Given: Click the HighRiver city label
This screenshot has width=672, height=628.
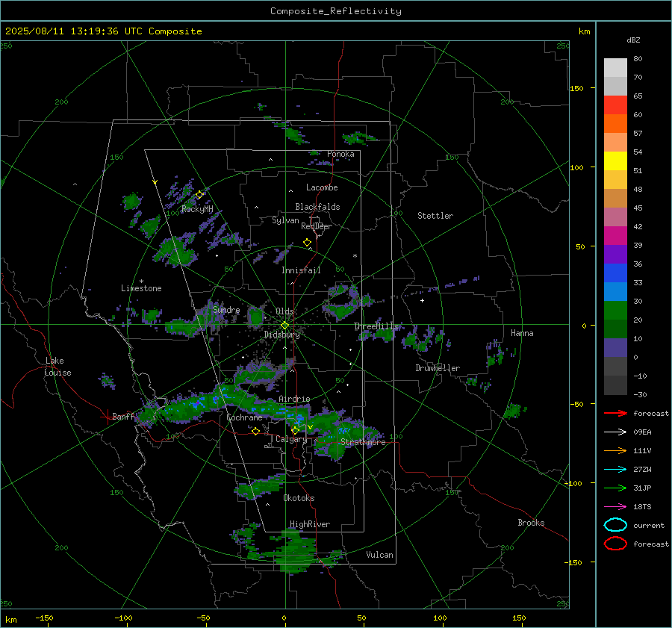Looking at the screenshot, I should [x=310, y=524].
